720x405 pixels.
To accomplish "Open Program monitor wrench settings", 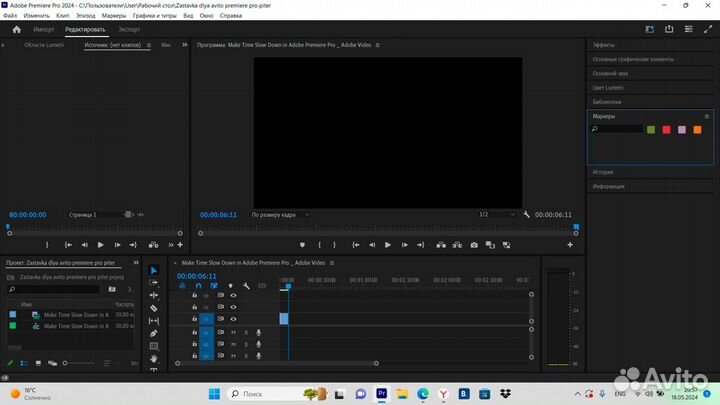I will click(x=526, y=214).
